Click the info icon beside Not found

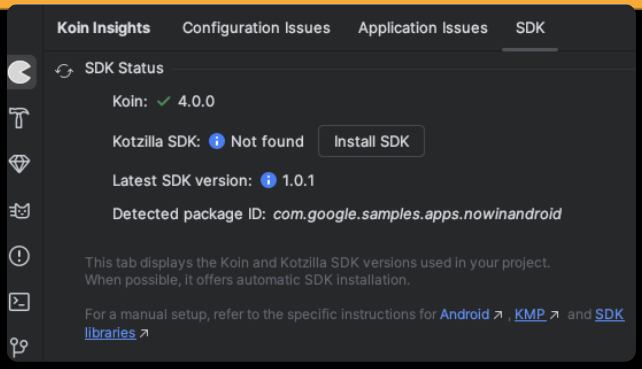click(x=217, y=141)
